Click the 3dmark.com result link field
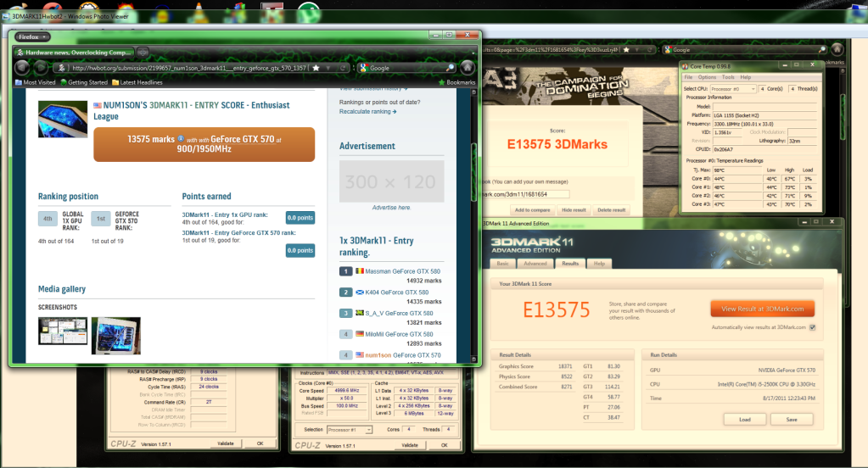The height and width of the screenshot is (468, 868). tap(525, 194)
